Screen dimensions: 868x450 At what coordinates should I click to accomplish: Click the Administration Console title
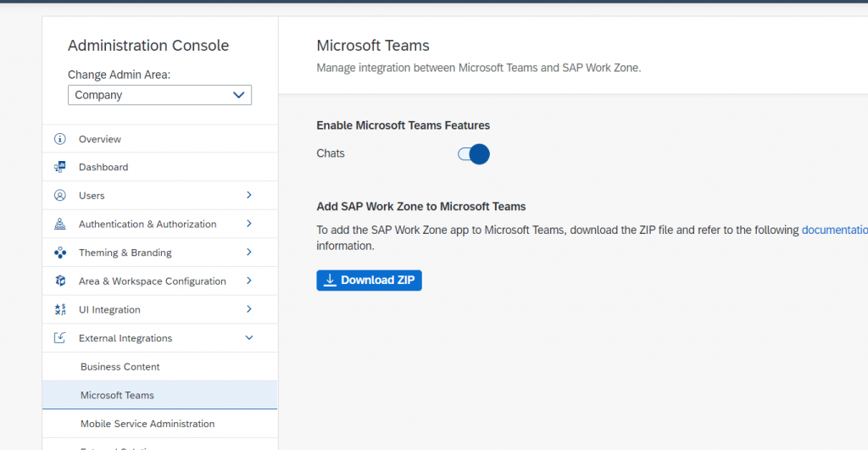coord(148,46)
